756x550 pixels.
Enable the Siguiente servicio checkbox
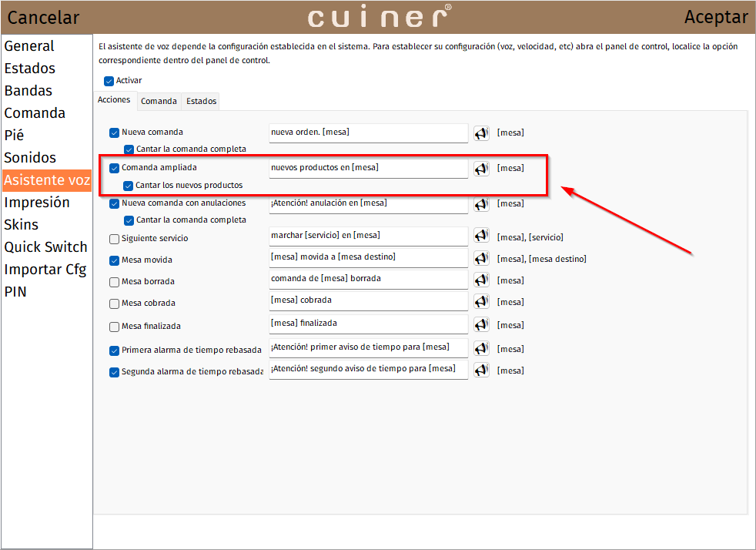(x=114, y=239)
